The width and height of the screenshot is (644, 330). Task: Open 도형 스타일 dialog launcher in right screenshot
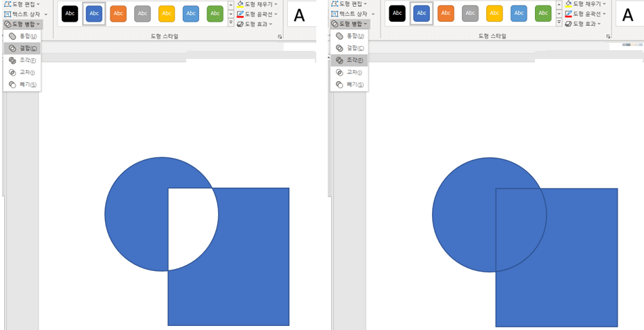click(608, 37)
